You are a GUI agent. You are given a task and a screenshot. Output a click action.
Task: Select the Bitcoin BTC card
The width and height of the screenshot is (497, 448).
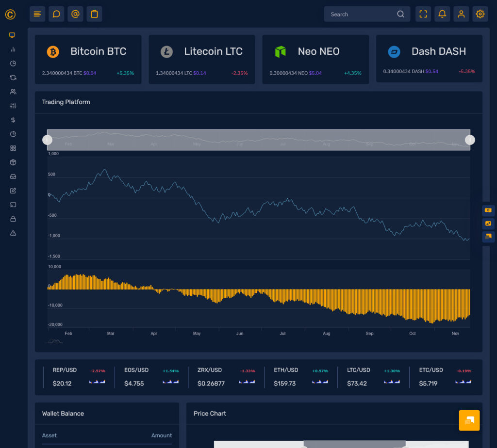tap(88, 59)
